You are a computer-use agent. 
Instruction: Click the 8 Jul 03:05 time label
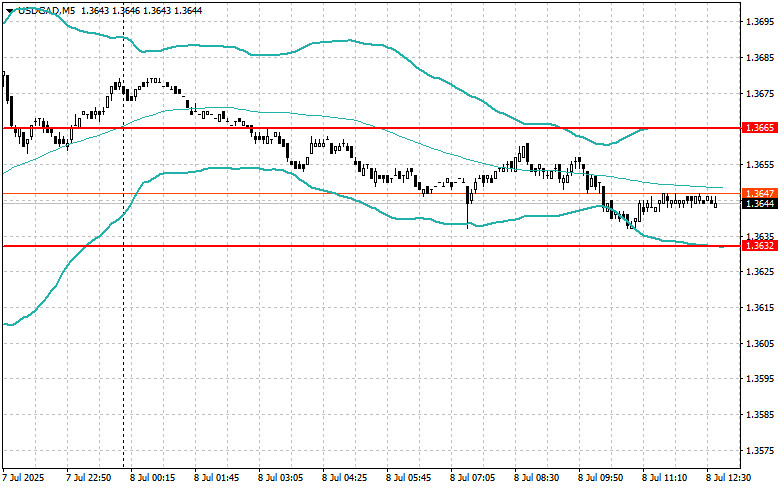coord(280,478)
